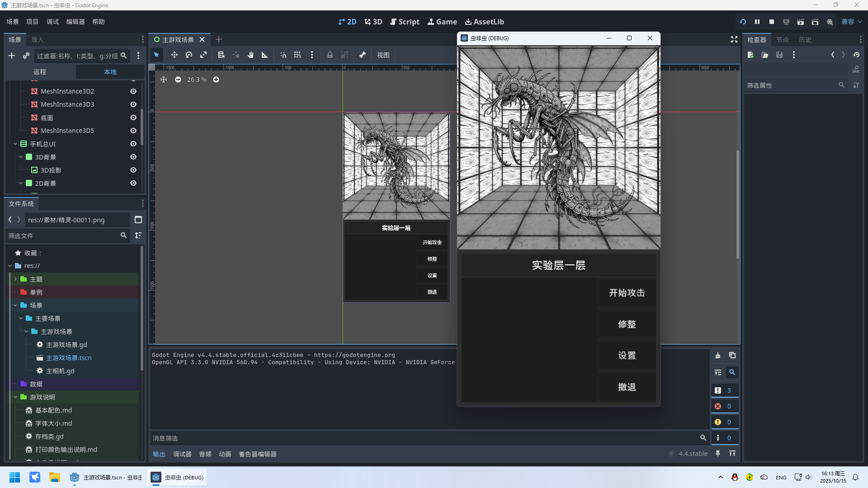Click the 开始攻击 button in game window

pos(627,293)
